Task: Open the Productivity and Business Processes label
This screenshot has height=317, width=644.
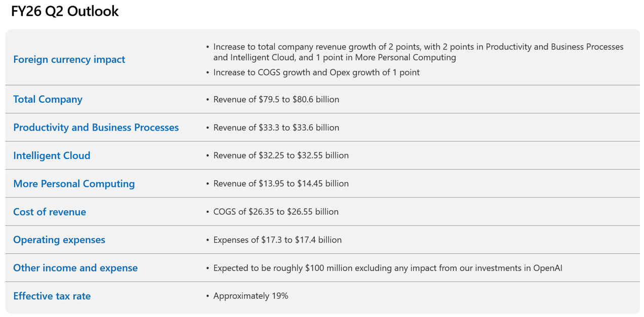Action: pos(96,128)
